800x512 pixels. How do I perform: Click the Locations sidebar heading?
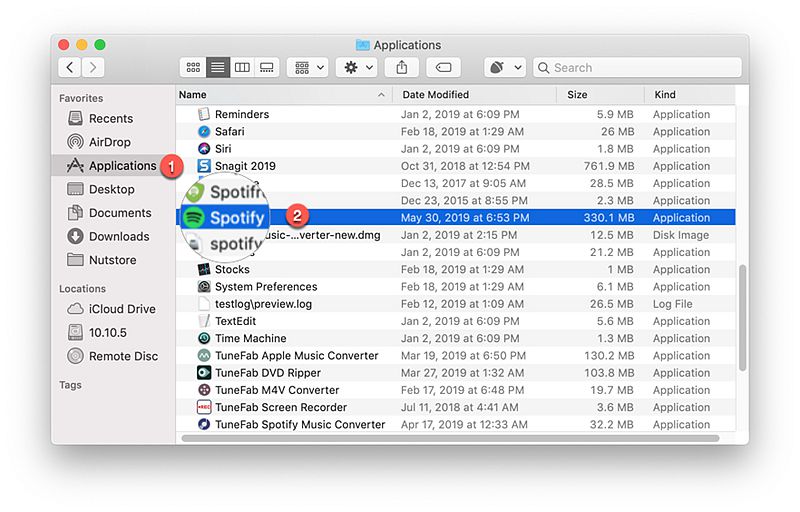82,289
